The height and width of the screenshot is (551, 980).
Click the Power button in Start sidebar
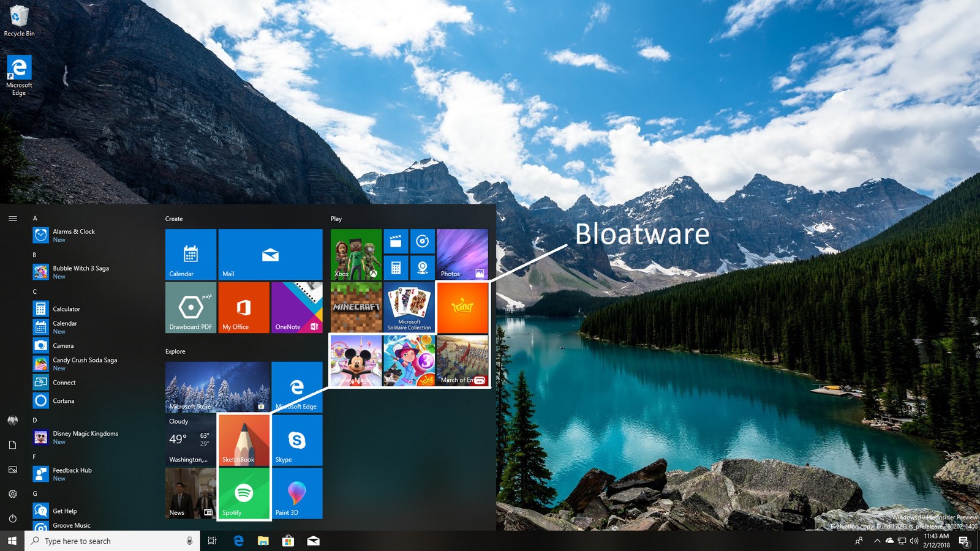click(12, 519)
